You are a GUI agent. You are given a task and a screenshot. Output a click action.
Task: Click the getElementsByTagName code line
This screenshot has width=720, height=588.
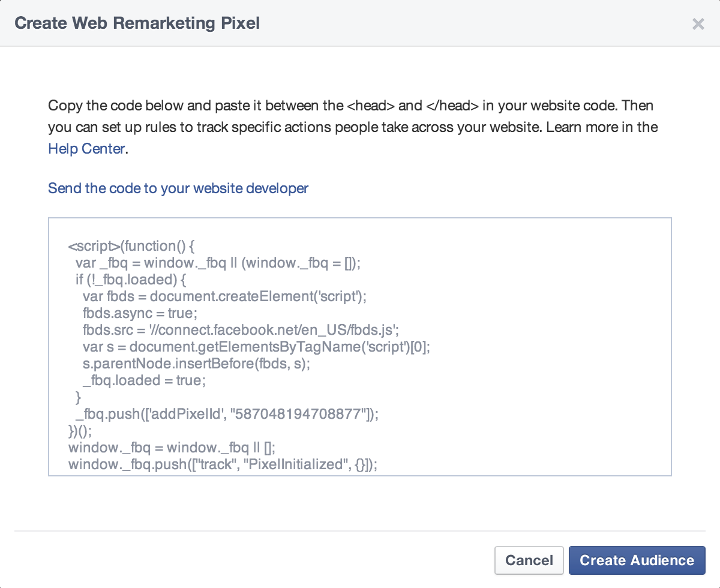tap(257, 347)
